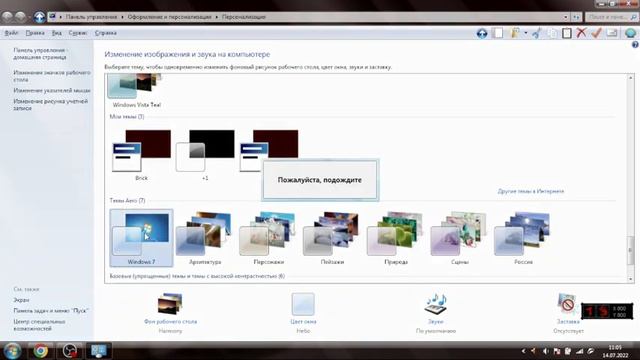Select the Персонажи theme

point(269,238)
